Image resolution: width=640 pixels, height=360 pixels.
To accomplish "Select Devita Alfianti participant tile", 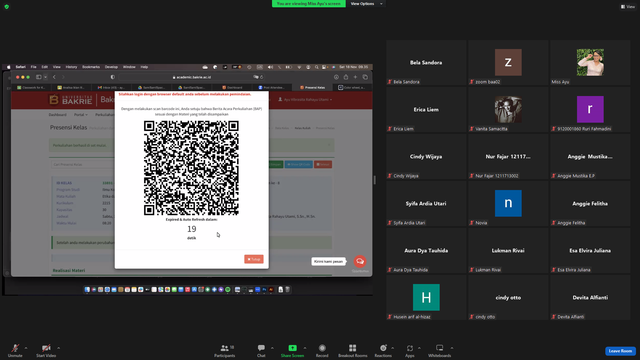I will (x=590, y=298).
